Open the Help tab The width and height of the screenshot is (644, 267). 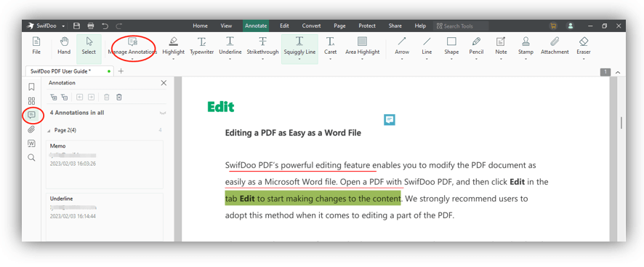(x=420, y=26)
